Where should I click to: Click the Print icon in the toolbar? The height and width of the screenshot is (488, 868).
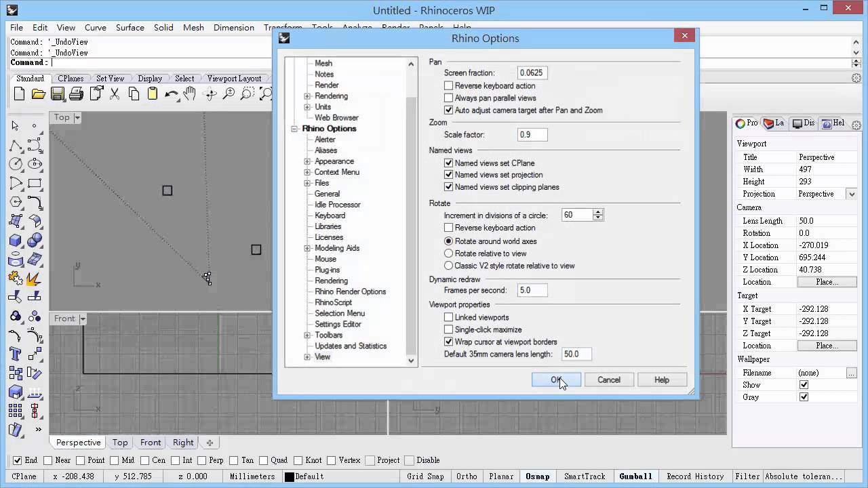pyautogui.click(x=76, y=94)
